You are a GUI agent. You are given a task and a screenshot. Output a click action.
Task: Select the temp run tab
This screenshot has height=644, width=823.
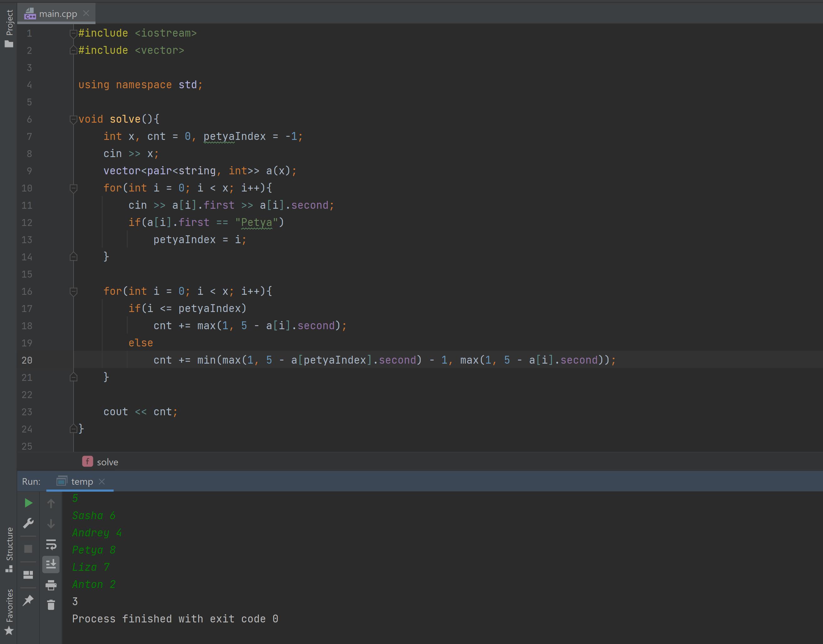tap(80, 482)
